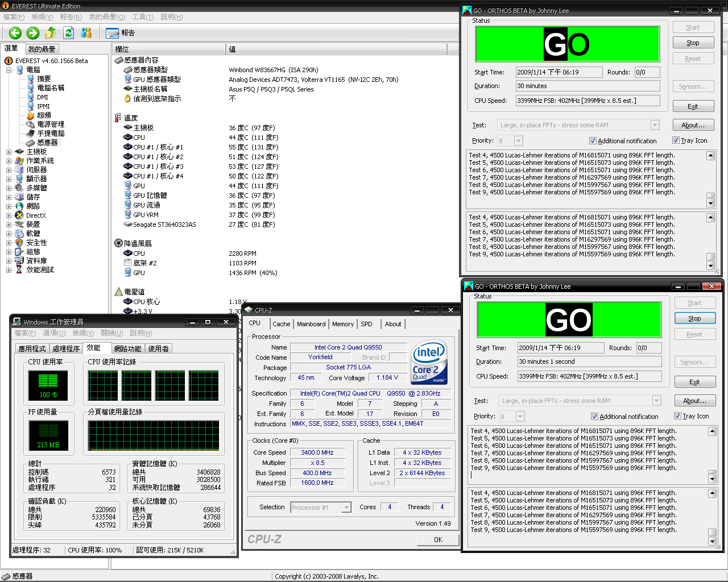
Task: Click the Seagate ST3640323AS drive row icon
Action: [128, 225]
